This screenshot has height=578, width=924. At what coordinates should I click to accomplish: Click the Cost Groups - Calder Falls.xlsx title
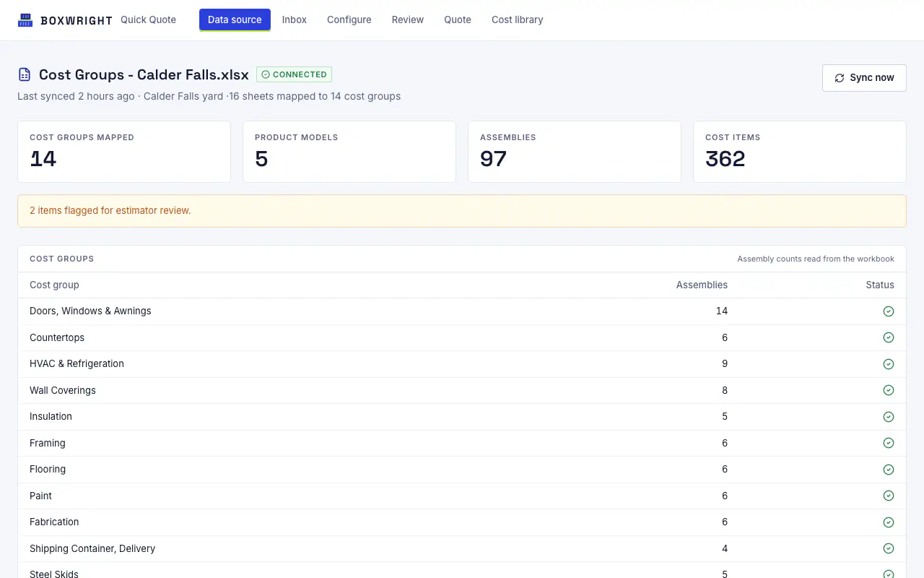(x=144, y=74)
